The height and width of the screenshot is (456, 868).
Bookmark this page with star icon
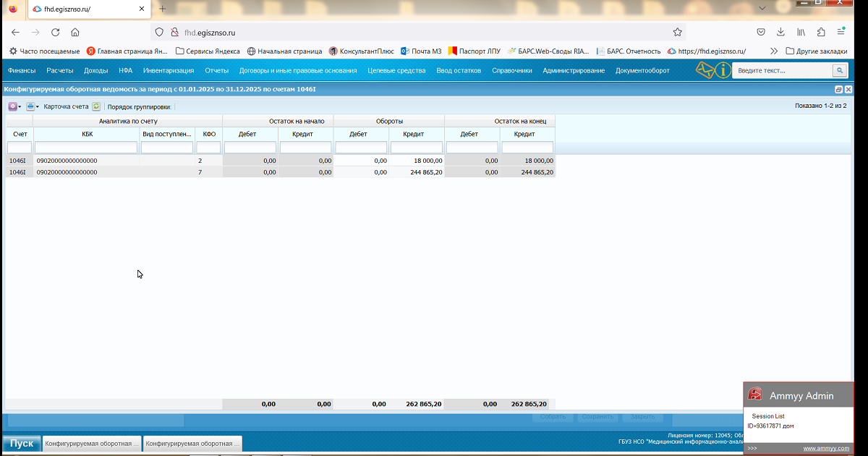pyautogui.click(x=678, y=33)
